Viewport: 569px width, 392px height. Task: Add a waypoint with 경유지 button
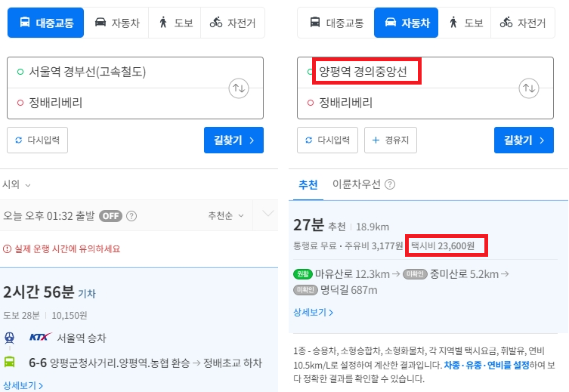391,140
